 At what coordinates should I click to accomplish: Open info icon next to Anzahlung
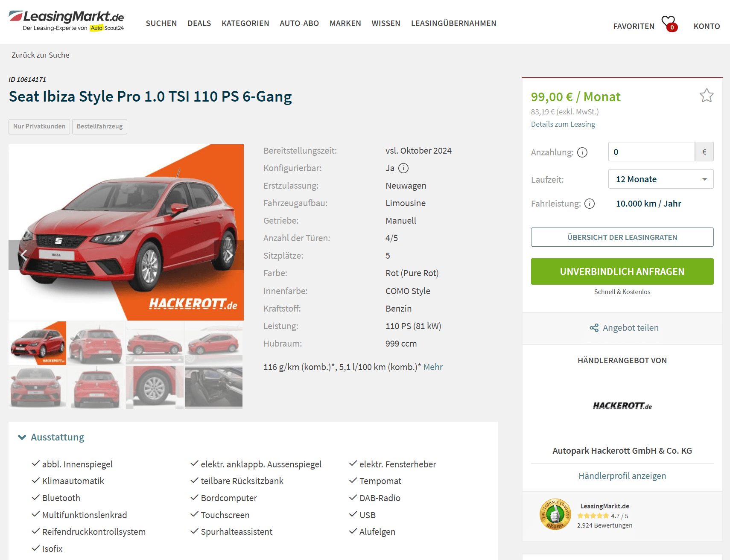coord(582,152)
